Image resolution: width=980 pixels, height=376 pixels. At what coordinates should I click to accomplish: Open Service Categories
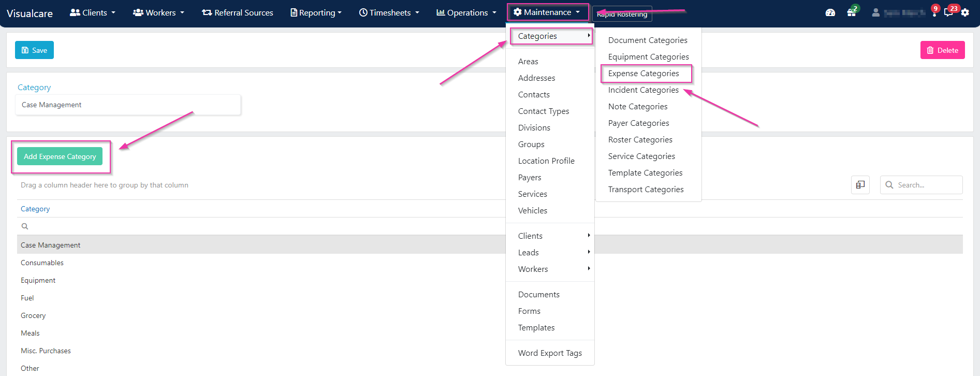tap(641, 156)
